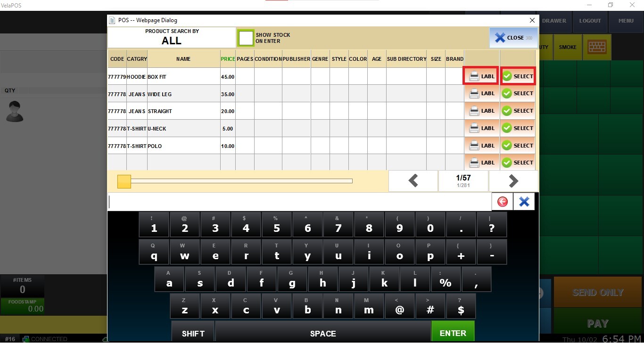Click into the product search text field
This screenshot has height=344, width=644.
299,202
